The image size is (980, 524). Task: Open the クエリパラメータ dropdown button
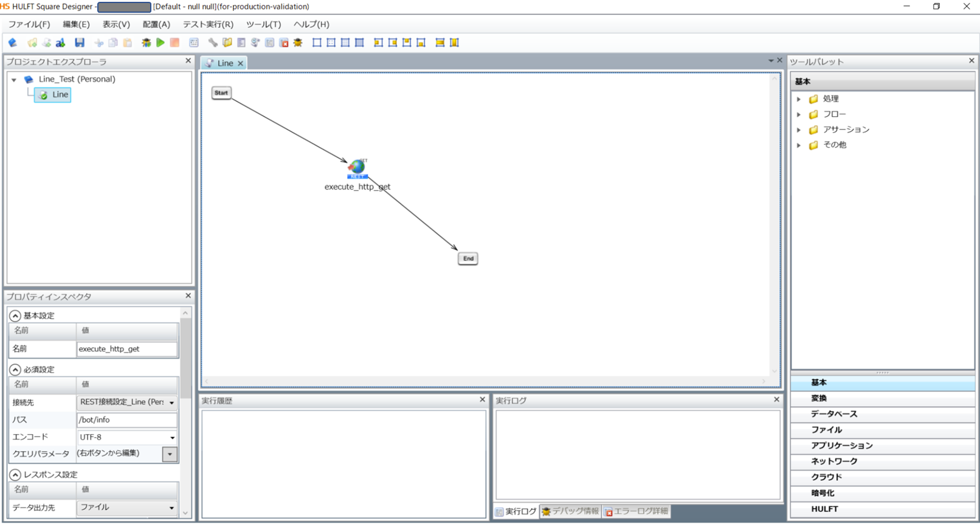(170, 454)
